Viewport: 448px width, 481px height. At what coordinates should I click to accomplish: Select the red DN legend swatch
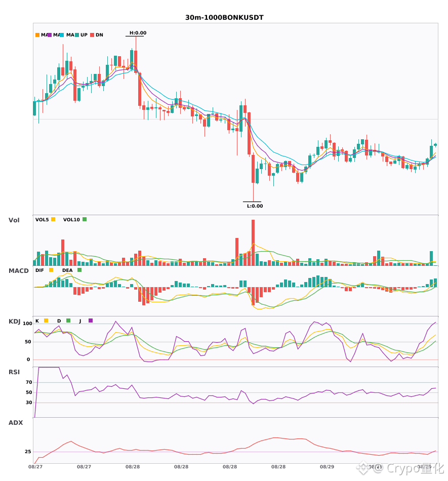pos(92,35)
